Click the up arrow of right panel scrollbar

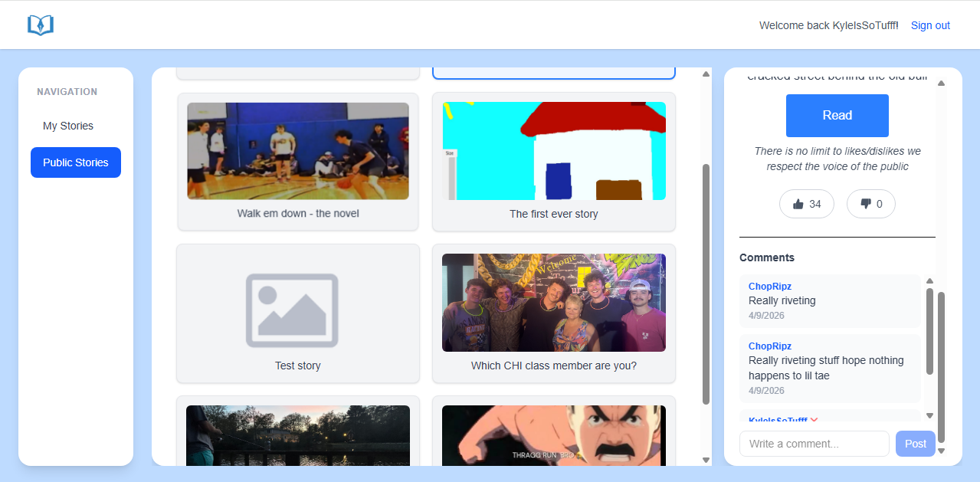942,83
